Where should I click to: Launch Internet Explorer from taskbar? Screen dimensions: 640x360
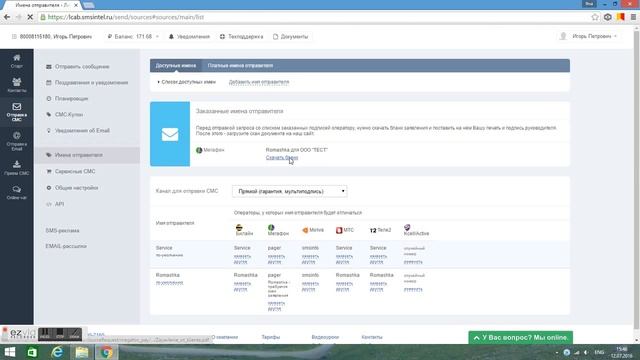click(x=57, y=352)
